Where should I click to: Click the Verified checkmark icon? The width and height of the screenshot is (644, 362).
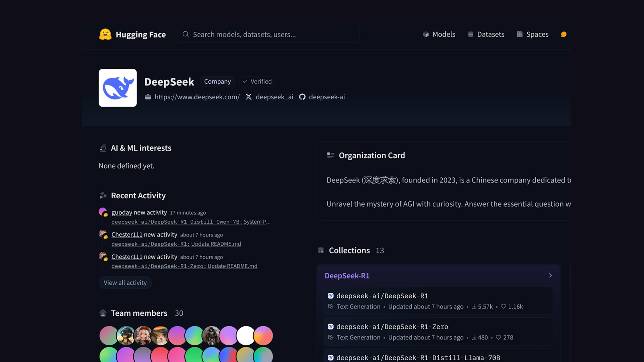(245, 81)
